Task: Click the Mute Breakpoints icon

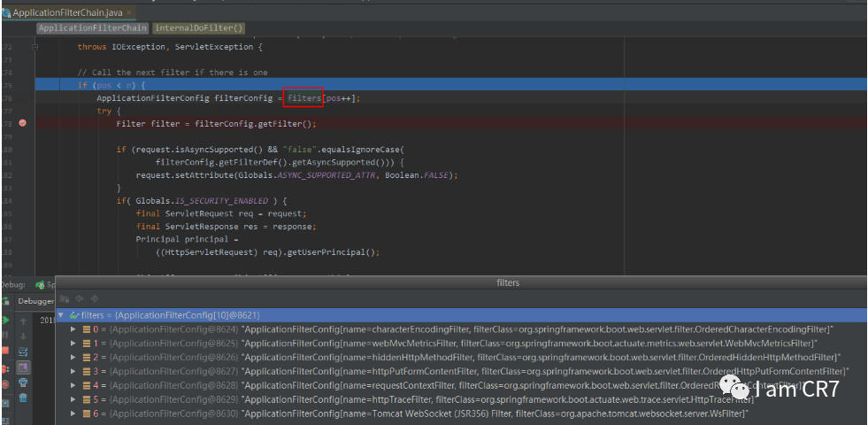Action: [x=6, y=383]
